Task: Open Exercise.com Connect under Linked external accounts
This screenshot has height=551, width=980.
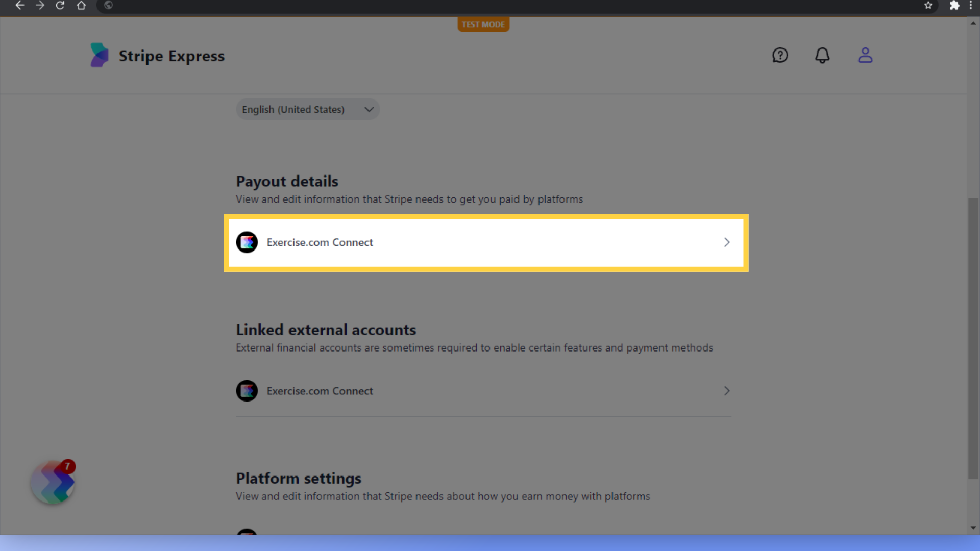Action: (x=483, y=391)
